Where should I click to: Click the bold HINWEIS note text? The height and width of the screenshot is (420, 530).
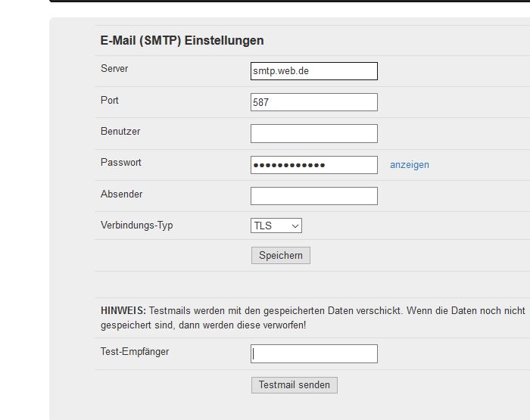tap(123, 310)
